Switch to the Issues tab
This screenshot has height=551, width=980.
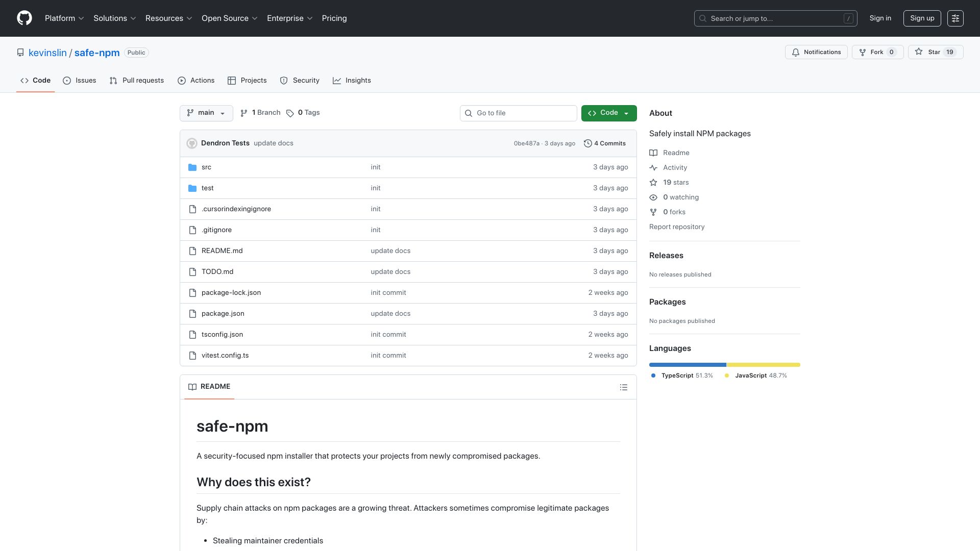pos(80,81)
